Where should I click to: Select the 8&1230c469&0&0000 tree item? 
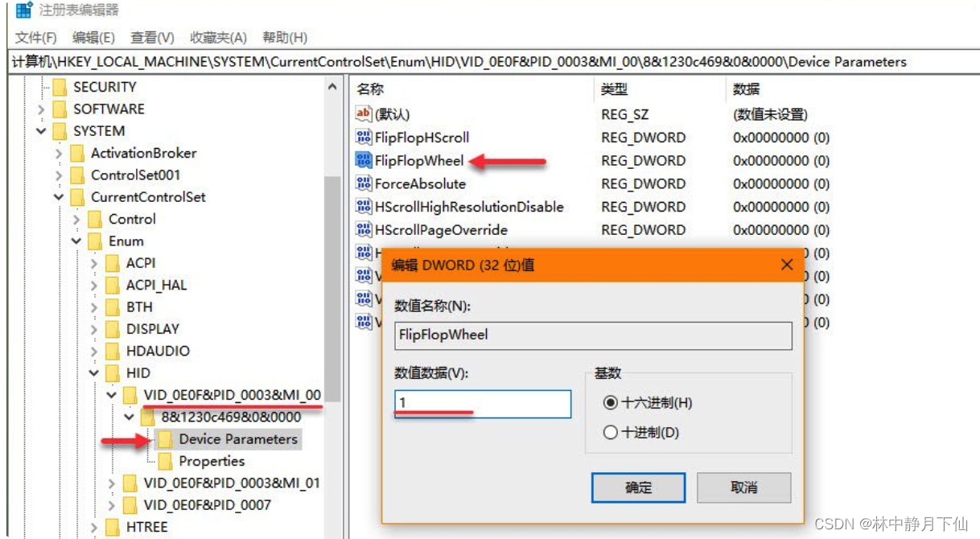231,417
